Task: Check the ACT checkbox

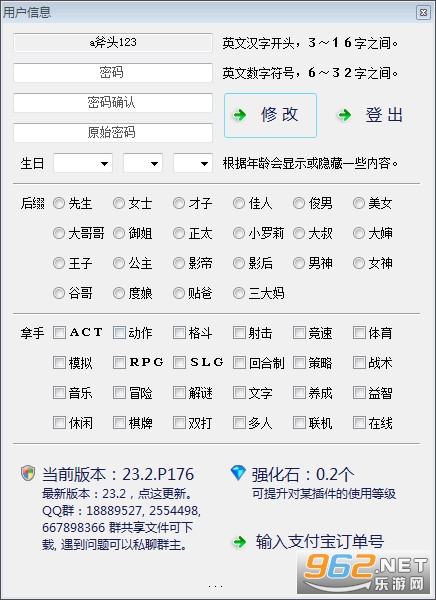Action: coord(59,333)
